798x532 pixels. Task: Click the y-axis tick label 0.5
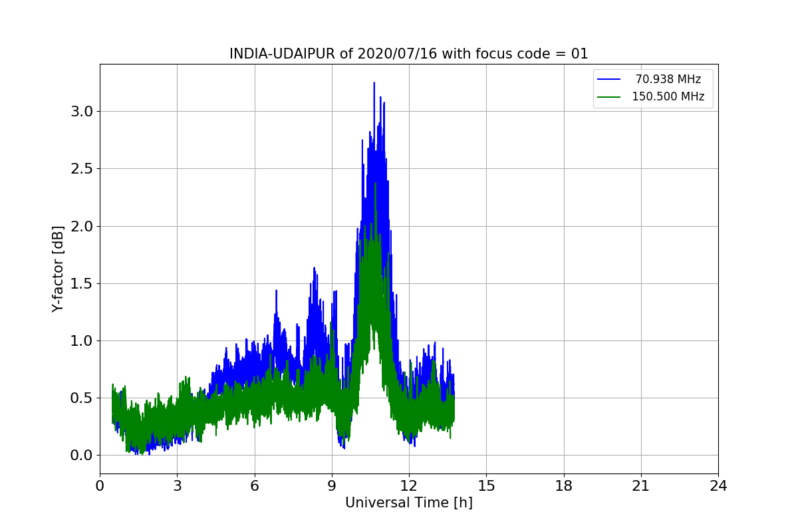coord(81,398)
